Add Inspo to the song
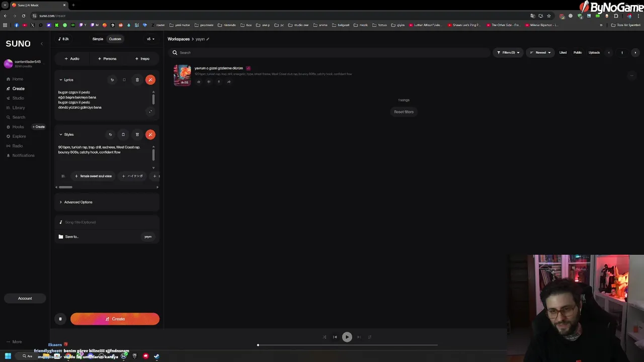Image resolution: width=644 pixels, height=362 pixels. click(x=142, y=59)
